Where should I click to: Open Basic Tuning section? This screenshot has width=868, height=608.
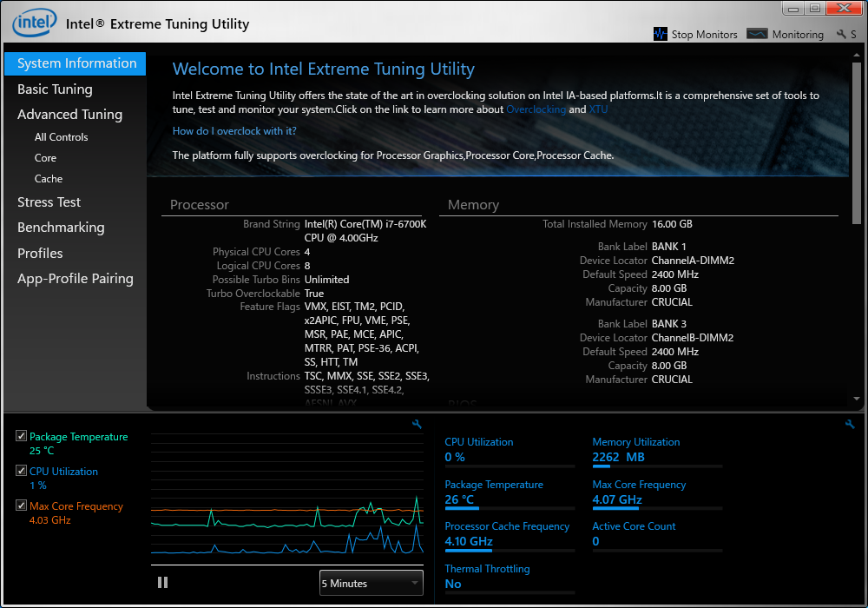pyautogui.click(x=55, y=89)
